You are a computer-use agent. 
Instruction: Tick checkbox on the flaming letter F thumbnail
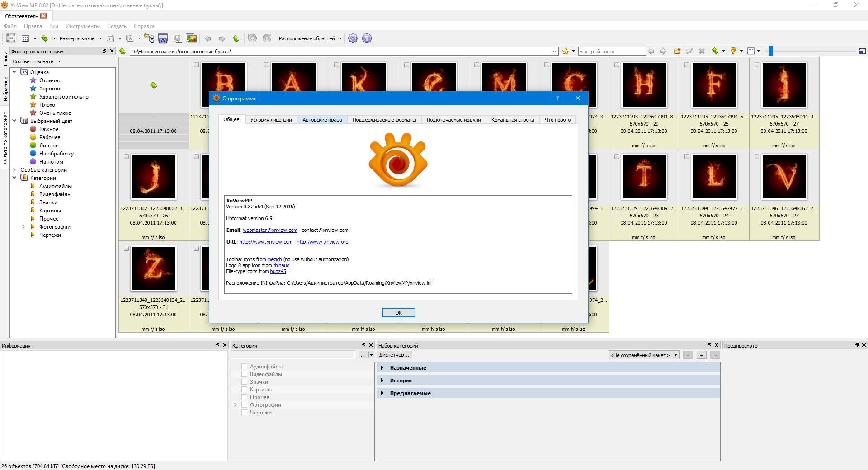[x=687, y=65]
